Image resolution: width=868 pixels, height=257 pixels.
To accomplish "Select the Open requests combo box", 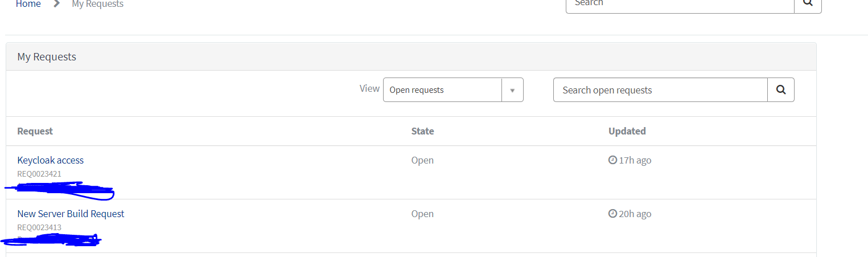I will (453, 90).
